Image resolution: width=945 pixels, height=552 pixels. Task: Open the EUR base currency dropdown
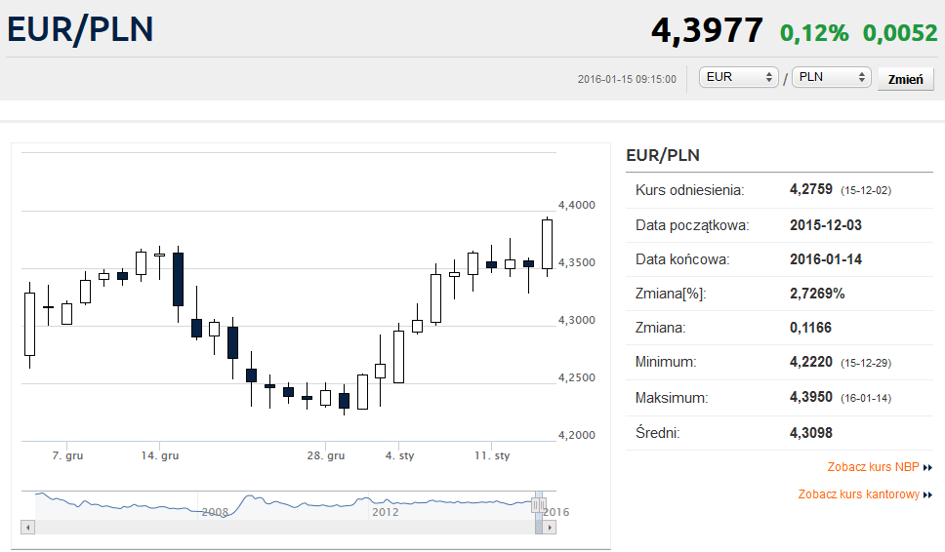tap(738, 77)
